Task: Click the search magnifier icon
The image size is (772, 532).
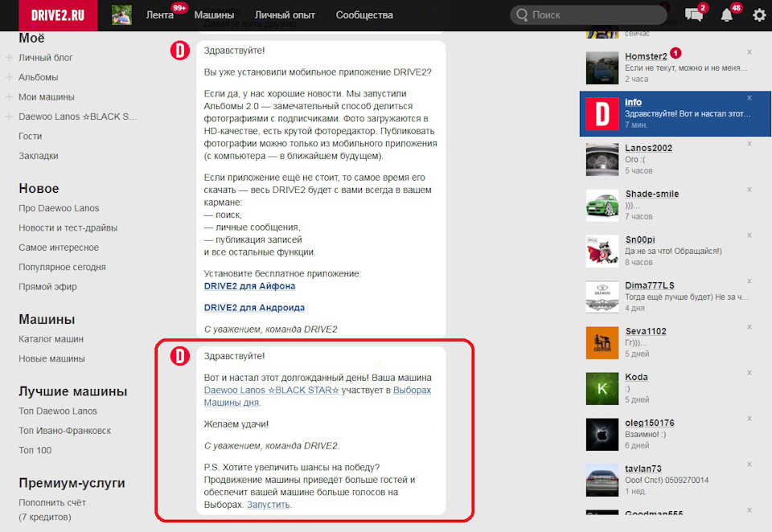Action: click(522, 15)
